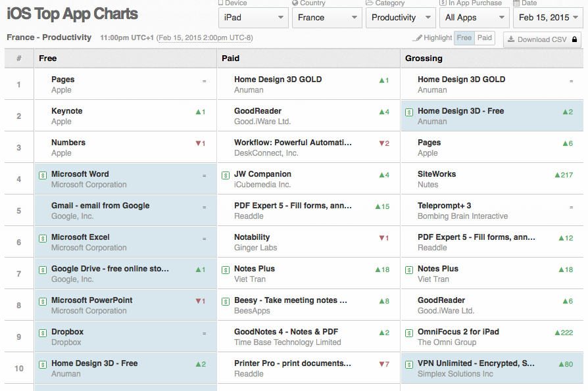The image size is (588, 391).
Task: Click the download arrow icon beside Download CSV
Action: [x=511, y=39]
